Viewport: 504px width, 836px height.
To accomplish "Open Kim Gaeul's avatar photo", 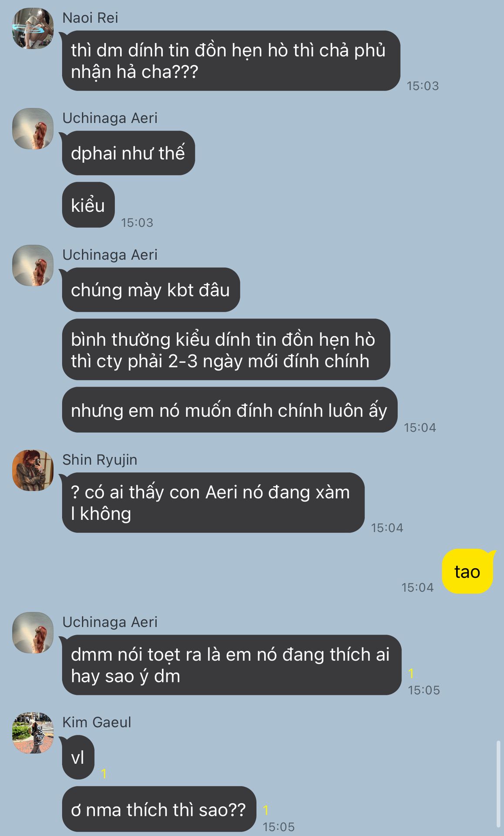I will (33, 733).
